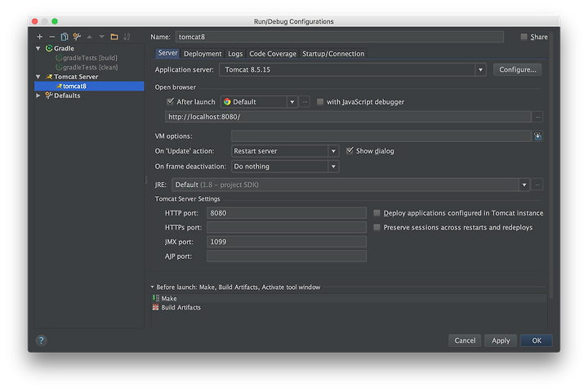The width and height of the screenshot is (588, 392).
Task: Toggle the Show dialog checkbox
Action: point(350,151)
